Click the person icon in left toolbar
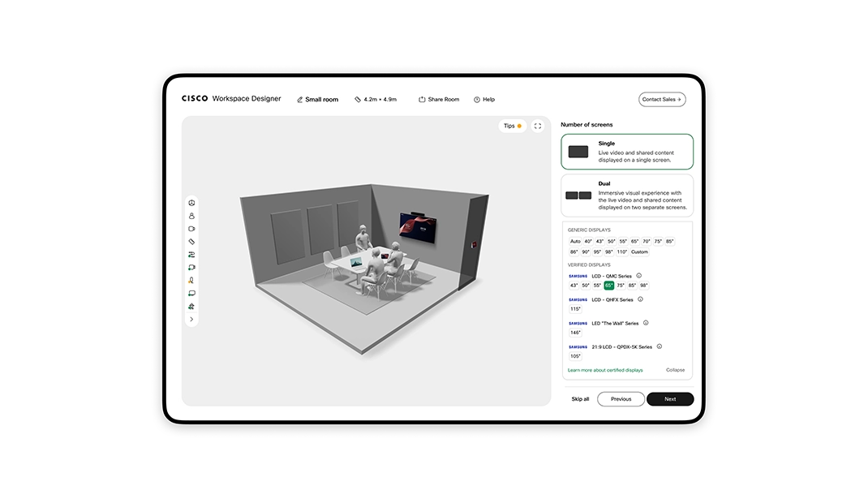This screenshot has height=503, width=868. [x=191, y=216]
